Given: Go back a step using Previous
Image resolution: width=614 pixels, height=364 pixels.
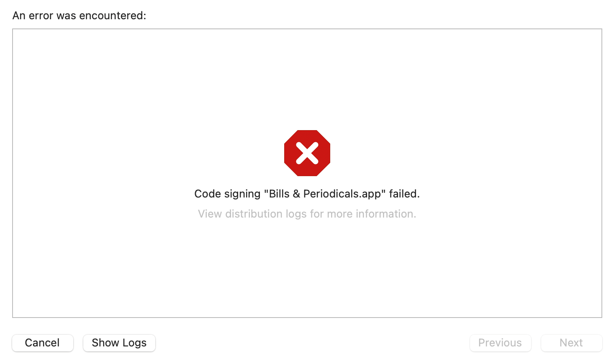Looking at the screenshot, I should [500, 343].
